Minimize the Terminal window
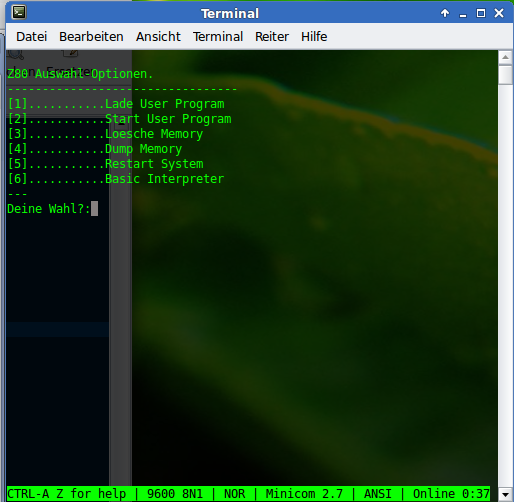Viewport: 514px width, 502px height. 463,14
